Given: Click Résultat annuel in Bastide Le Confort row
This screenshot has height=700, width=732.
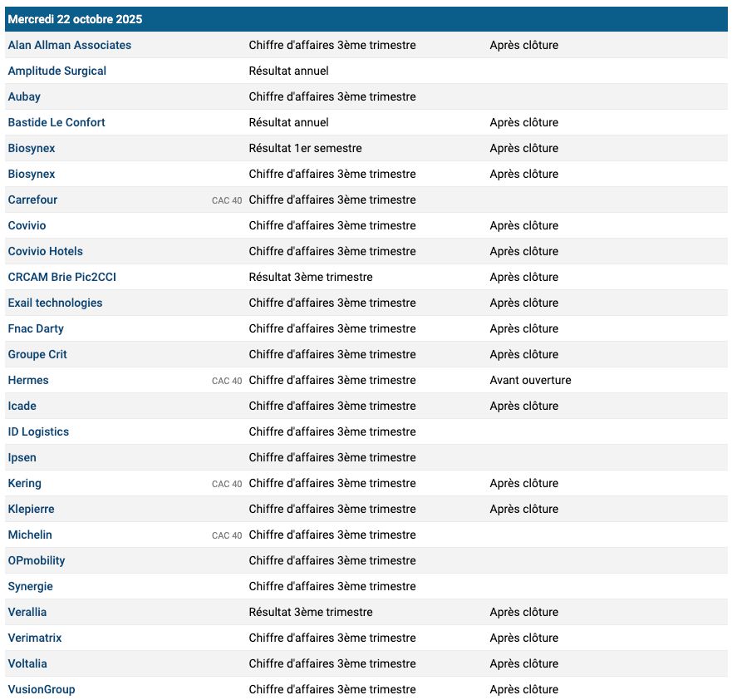Looking at the screenshot, I should [288, 122].
